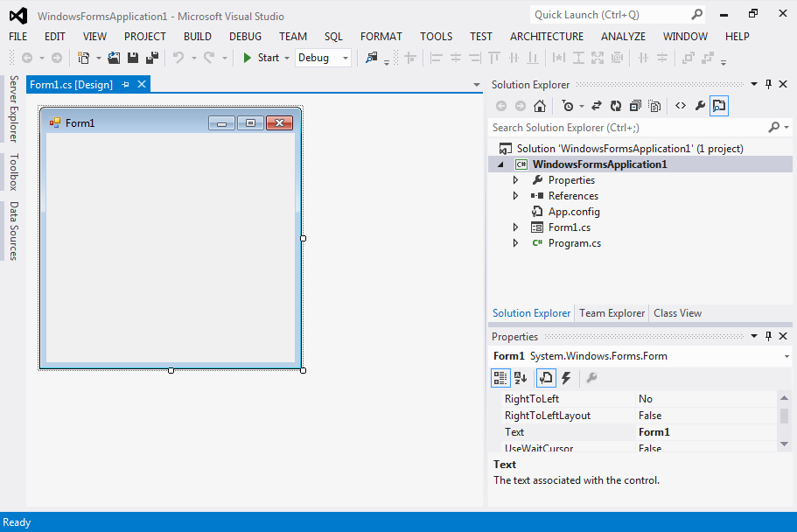Collapse the WindowsFormsApplication1 project node
Screen dimensions: 797x532
point(500,164)
